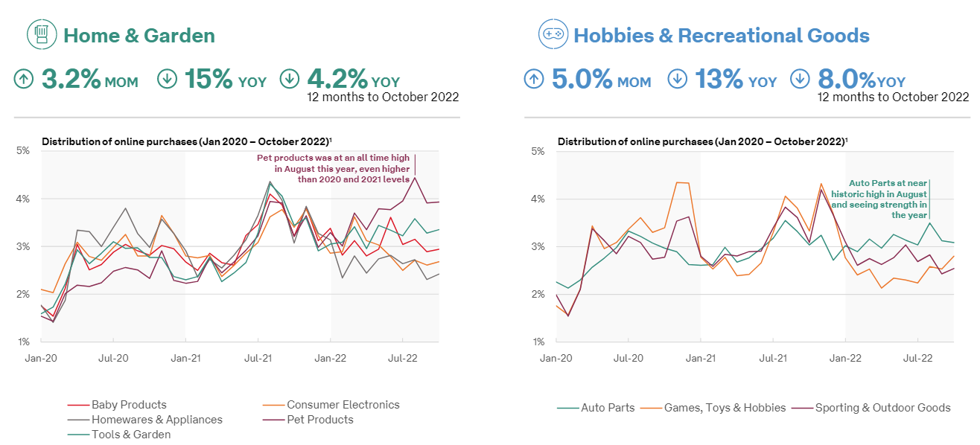Click the Auto Parts historic high annotation
This screenshot has height=445, width=980.
point(879,199)
